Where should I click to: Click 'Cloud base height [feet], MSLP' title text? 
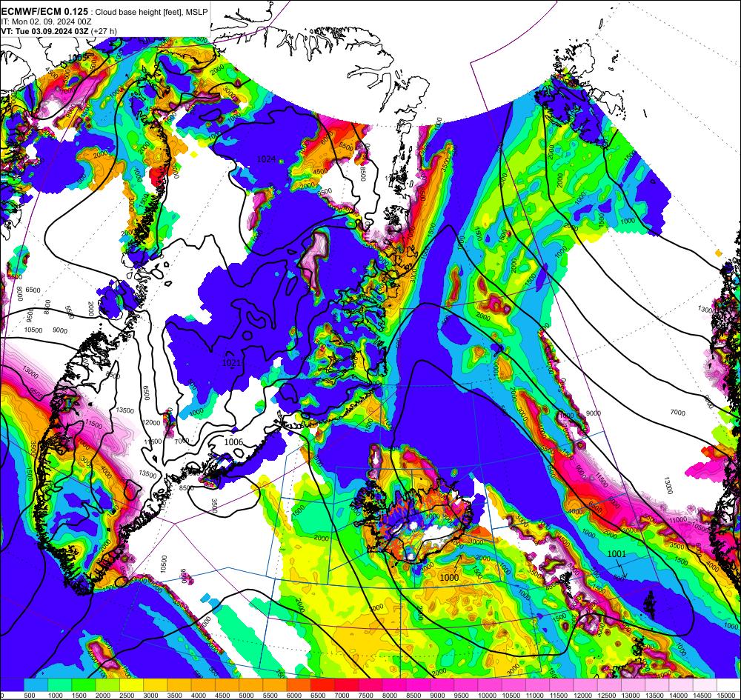coord(151,13)
